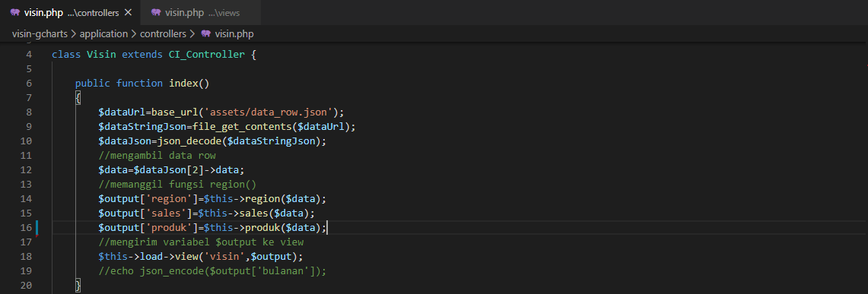Click line number 18 in the gutter

point(26,257)
